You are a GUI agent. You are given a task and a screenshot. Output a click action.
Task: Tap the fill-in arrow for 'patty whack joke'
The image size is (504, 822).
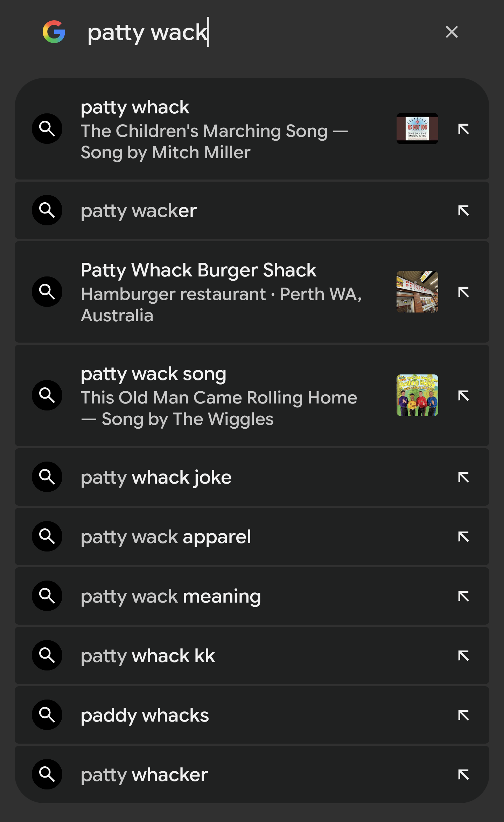pos(463,477)
